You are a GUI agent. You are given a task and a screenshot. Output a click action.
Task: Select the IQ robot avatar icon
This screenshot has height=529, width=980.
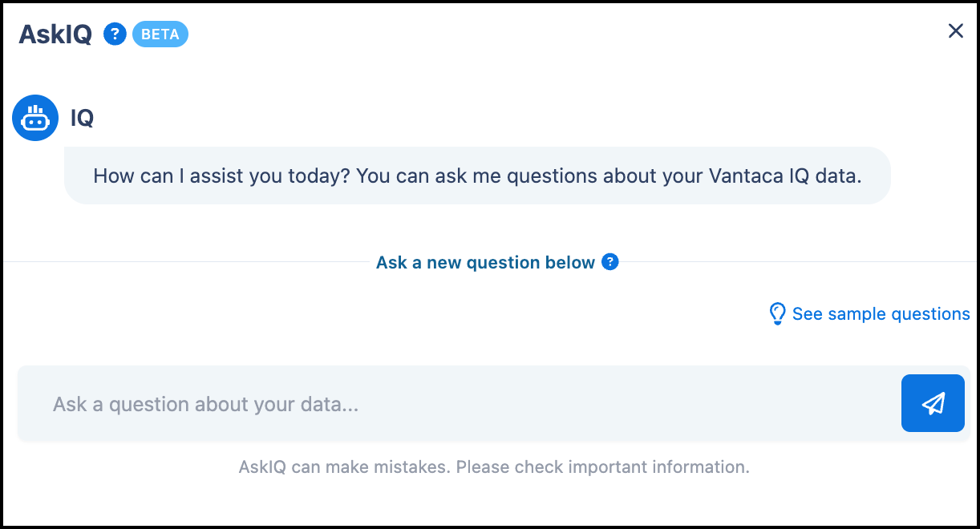pyautogui.click(x=35, y=118)
